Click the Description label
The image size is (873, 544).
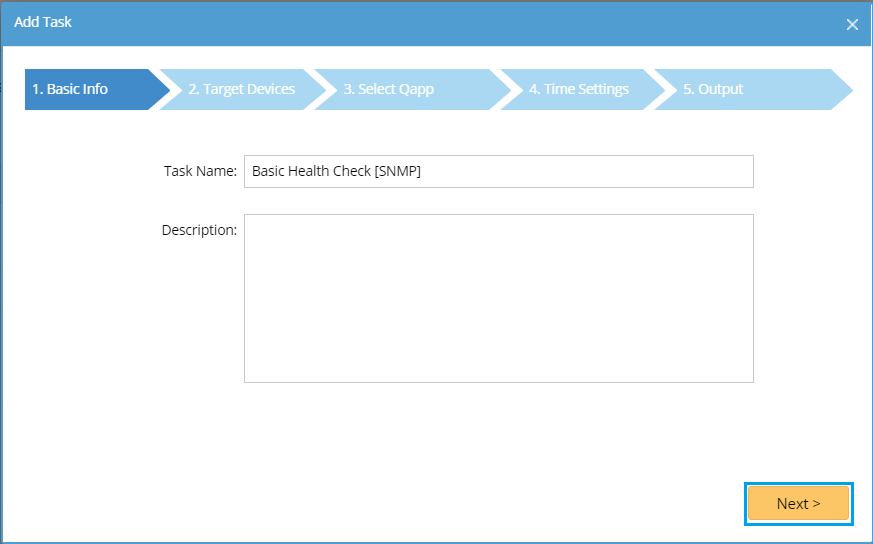[x=199, y=230]
